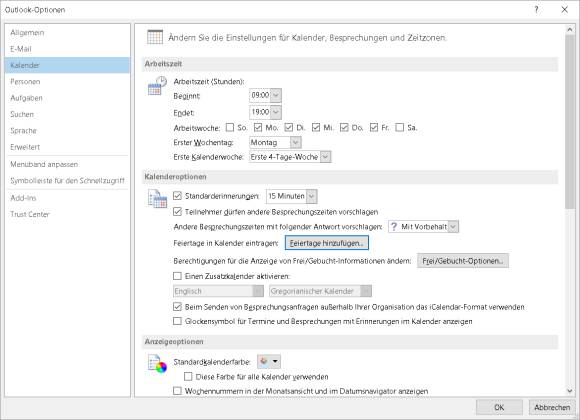Click the Anzeigeoptionen color wheel icon

[157, 363]
